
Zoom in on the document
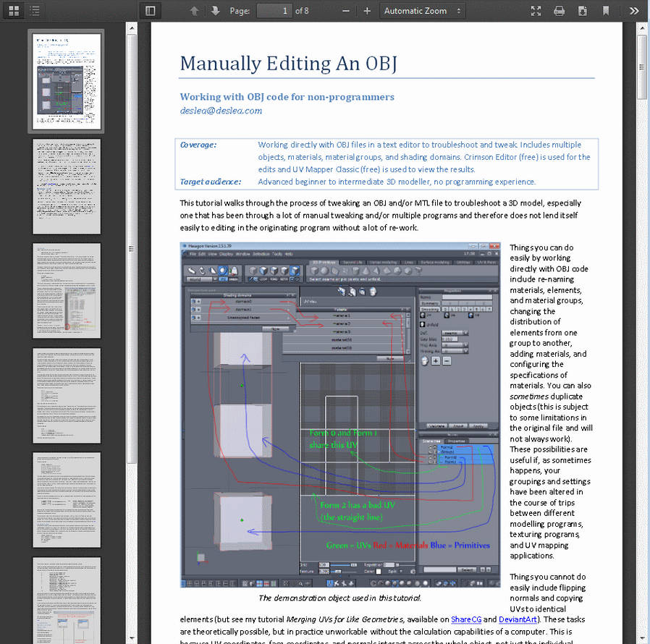pos(368,10)
